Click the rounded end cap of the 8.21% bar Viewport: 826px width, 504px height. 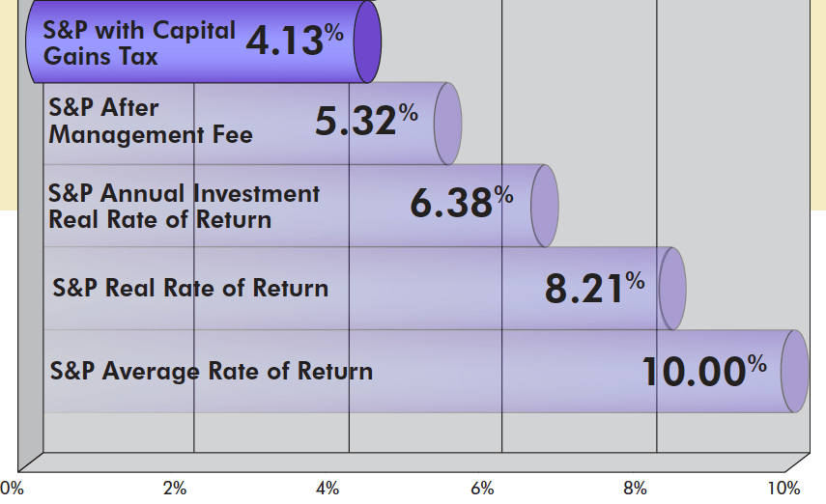coord(672,288)
